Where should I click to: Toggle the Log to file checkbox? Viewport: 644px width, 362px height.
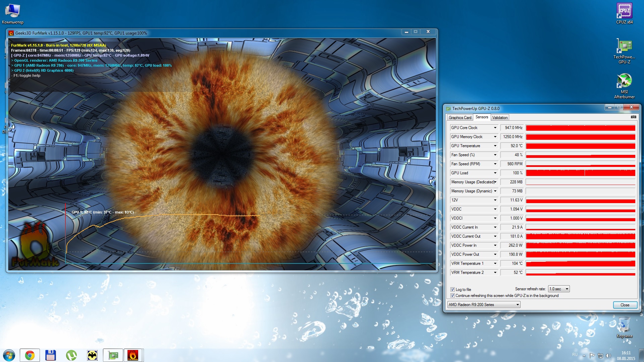pos(453,290)
